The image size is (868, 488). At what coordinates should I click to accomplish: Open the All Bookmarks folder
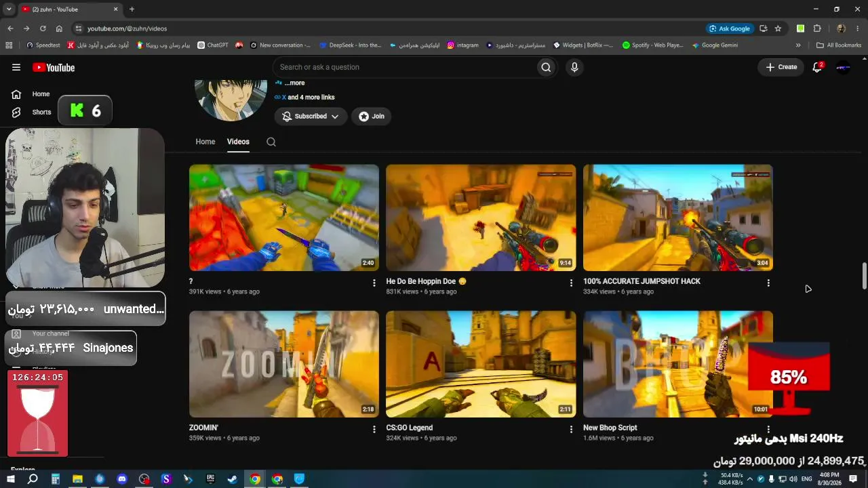(839, 45)
